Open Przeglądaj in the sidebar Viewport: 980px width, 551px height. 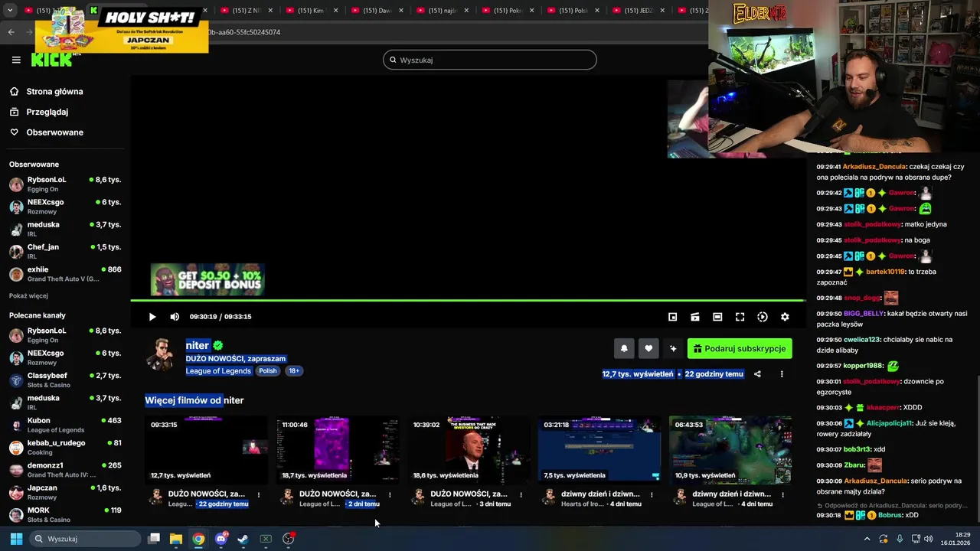pyautogui.click(x=47, y=112)
